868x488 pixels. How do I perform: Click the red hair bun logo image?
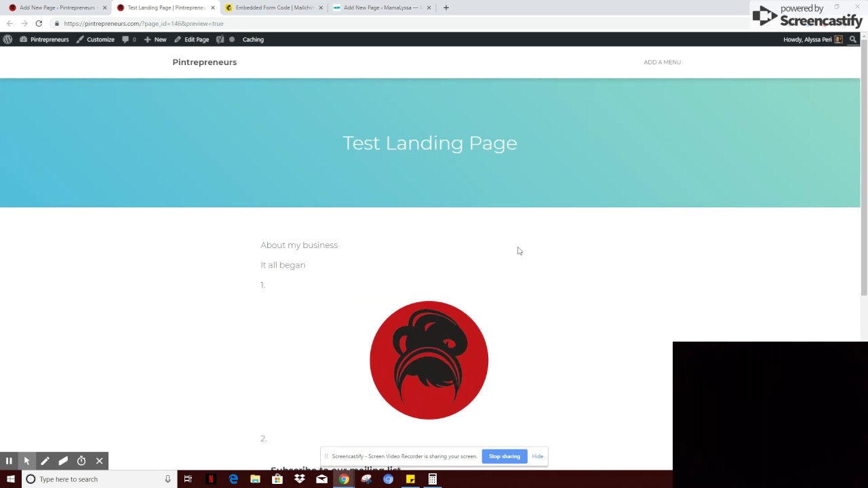click(429, 360)
